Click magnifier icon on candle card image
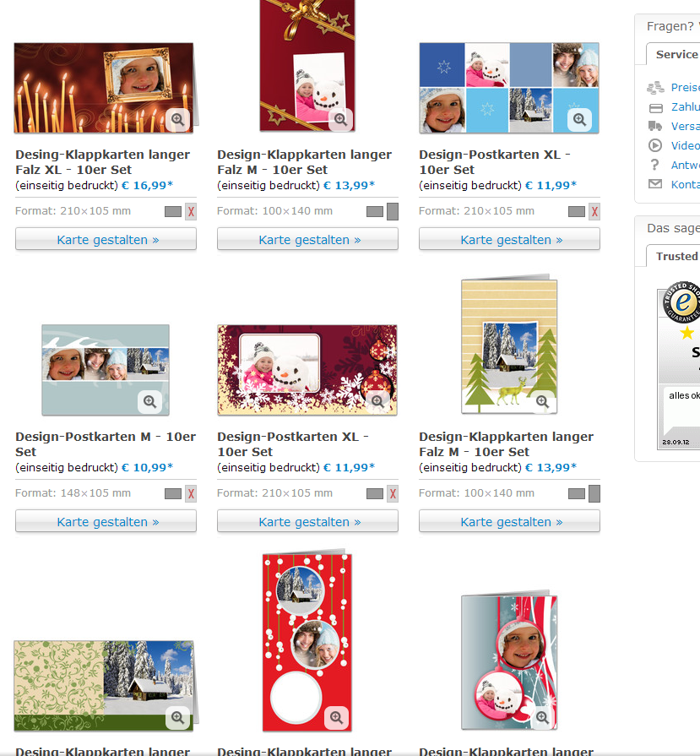700x756 pixels. pyautogui.click(x=177, y=120)
